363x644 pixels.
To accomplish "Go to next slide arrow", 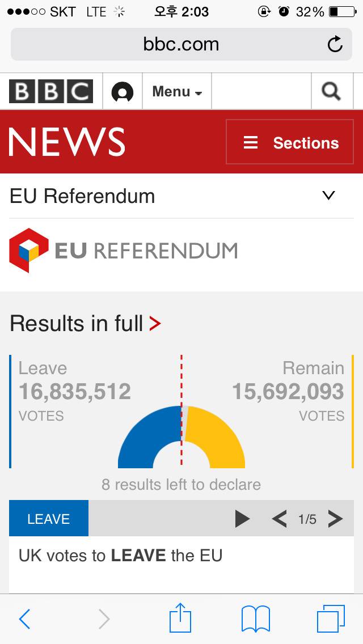I will [x=336, y=518].
